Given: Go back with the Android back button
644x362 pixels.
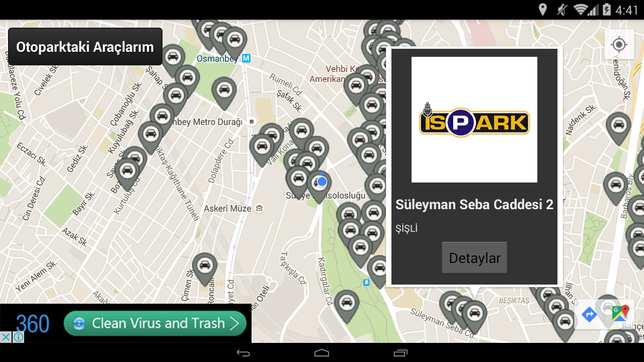Looking at the screenshot, I should (x=243, y=353).
